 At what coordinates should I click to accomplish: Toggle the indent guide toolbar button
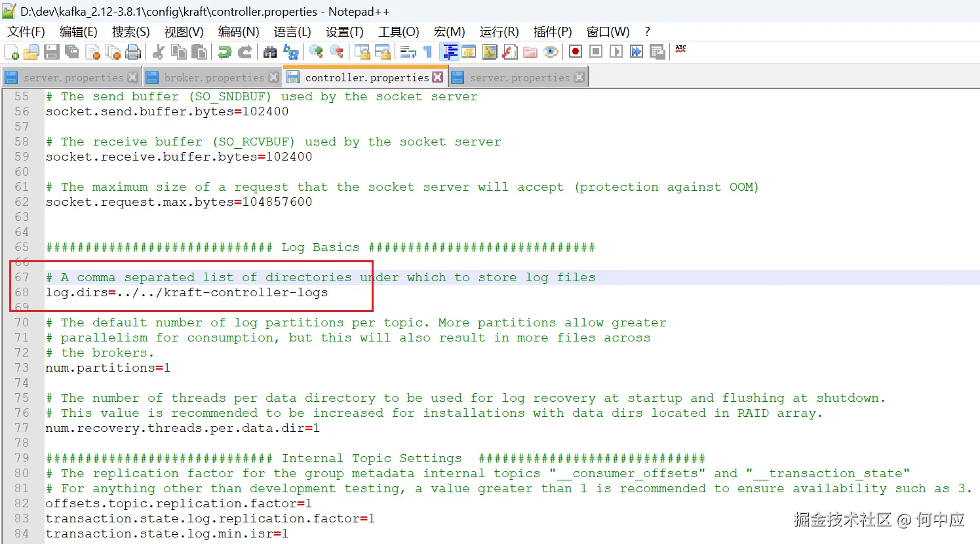pos(449,52)
